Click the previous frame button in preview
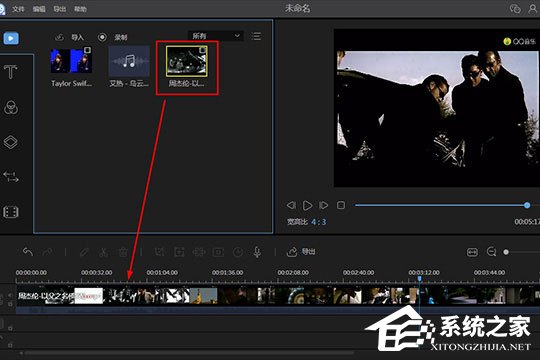This screenshot has width=540, height=360. [291, 205]
